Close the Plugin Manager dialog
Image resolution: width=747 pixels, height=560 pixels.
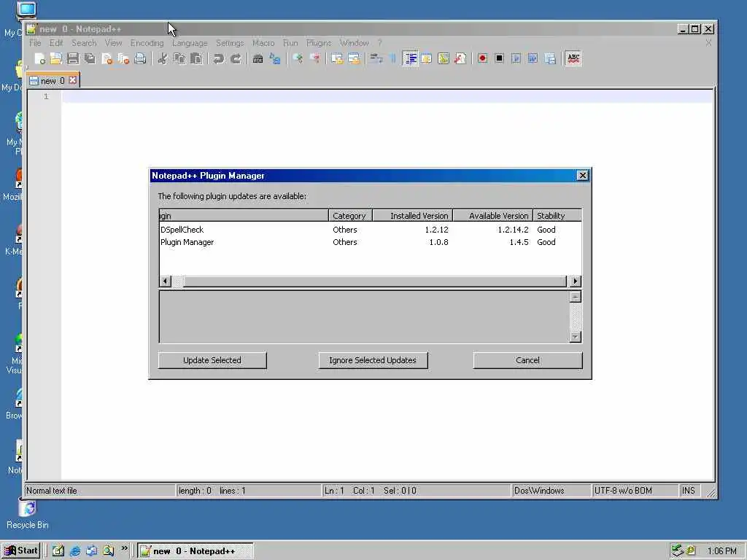point(582,175)
